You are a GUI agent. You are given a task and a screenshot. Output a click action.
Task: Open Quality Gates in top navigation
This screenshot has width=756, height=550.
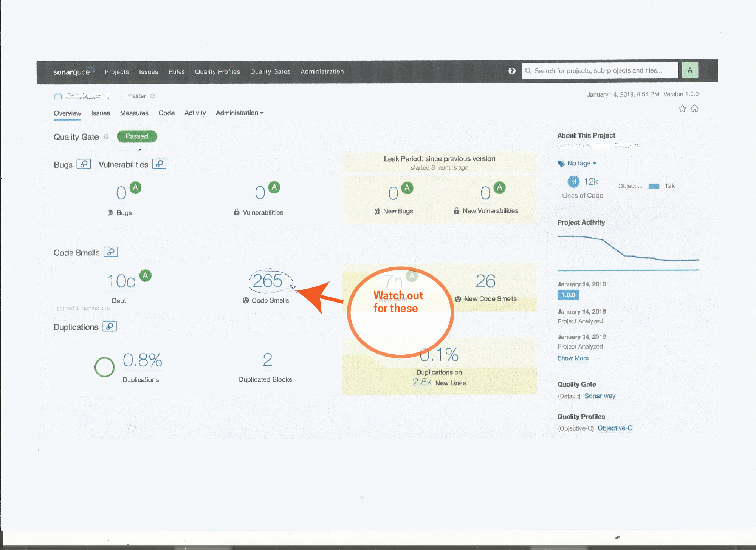(x=270, y=72)
